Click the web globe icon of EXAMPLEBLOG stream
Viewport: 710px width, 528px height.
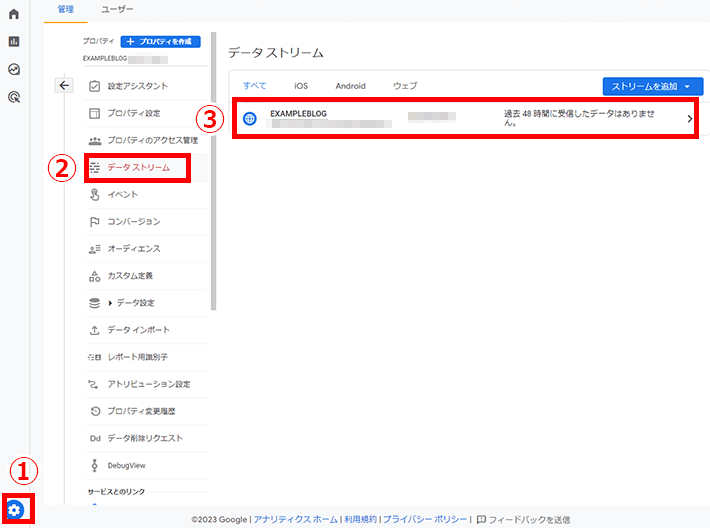250,119
